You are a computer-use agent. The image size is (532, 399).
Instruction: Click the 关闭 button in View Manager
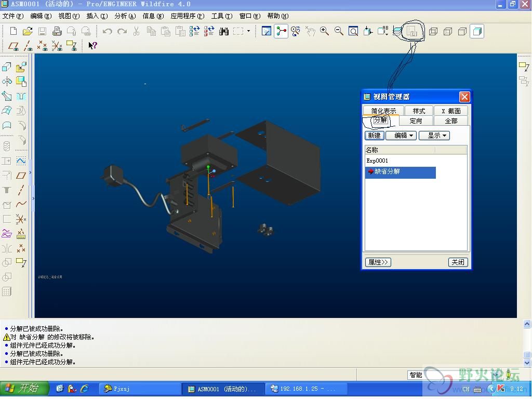click(x=458, y=262)
